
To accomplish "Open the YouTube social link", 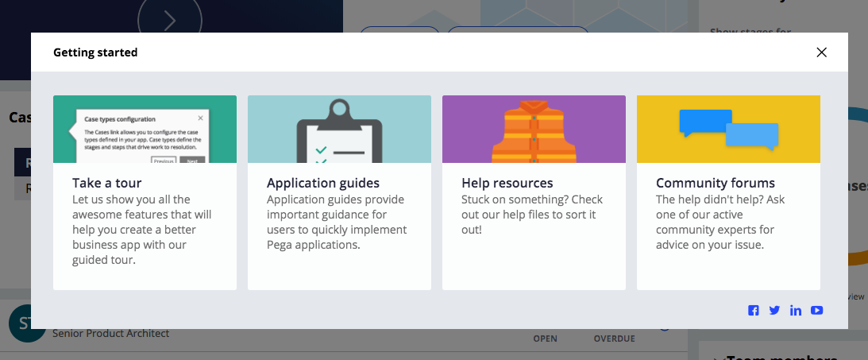I will [816, 311].
